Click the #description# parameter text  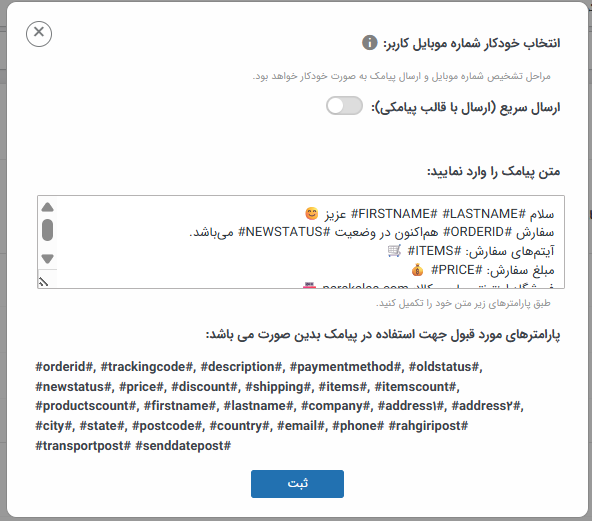point(242,367)
